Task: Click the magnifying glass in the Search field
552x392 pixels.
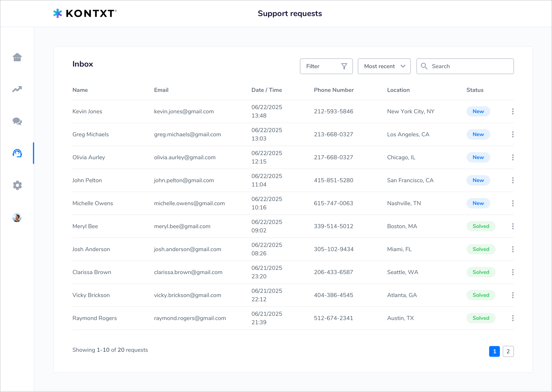Action: click(x=424, y=66)
